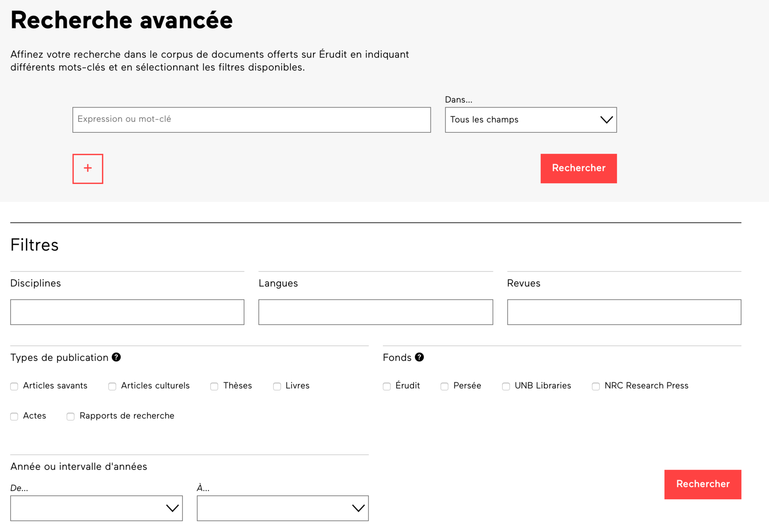The image size is (769, 532).
Task: Enable the Livres checkbox
Action: point(277,386)
